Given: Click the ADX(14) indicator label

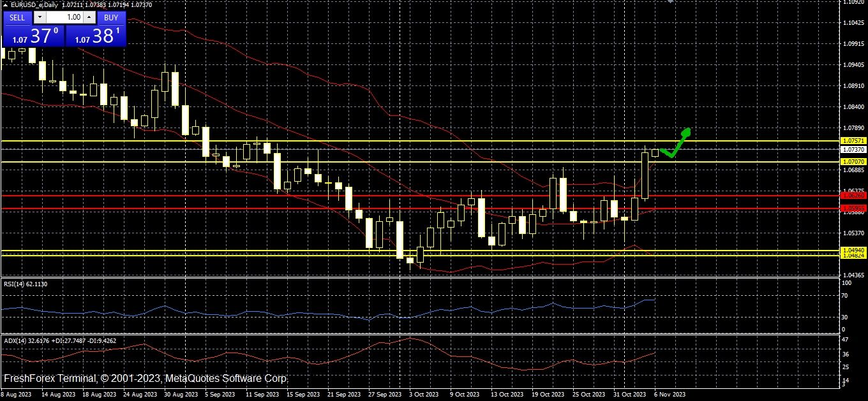Looking at the screenshot, I should pyautogui.click(x=60, y=341).
